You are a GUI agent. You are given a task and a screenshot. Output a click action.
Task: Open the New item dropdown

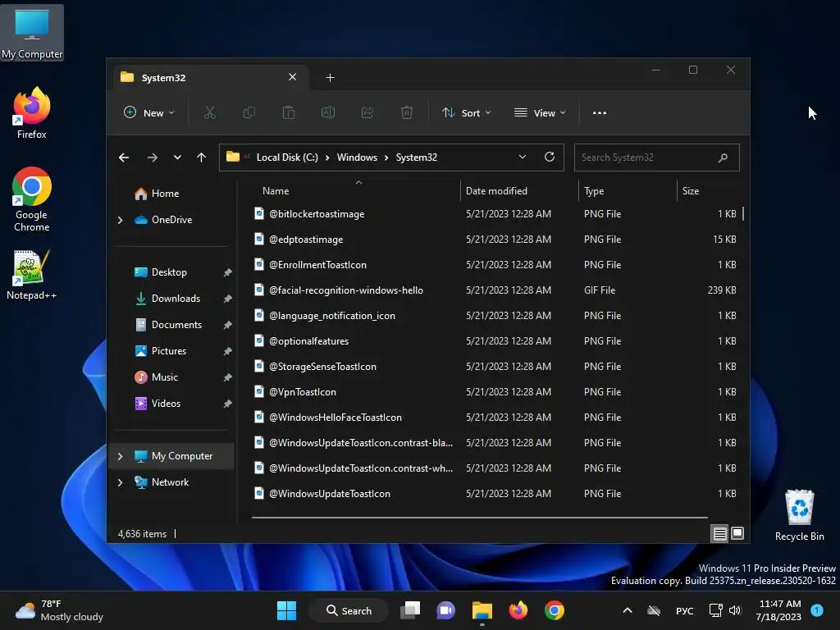(x=149, y=112)
